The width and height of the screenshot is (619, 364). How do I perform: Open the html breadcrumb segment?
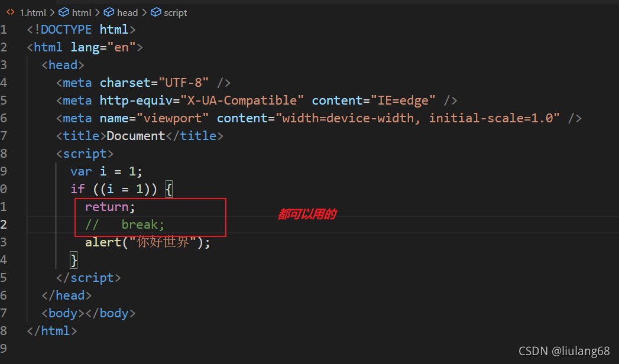pyautogui.click(x=82, y=12)
